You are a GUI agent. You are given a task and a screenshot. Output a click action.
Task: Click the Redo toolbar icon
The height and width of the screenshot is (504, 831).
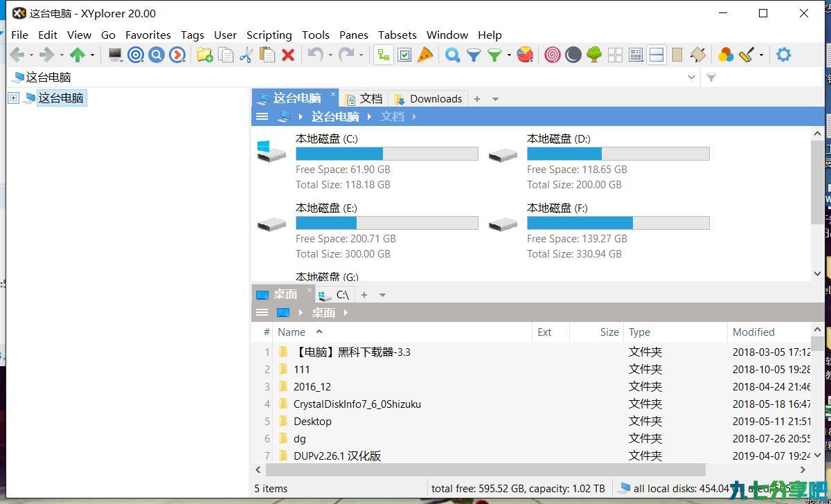pos(346,55)
